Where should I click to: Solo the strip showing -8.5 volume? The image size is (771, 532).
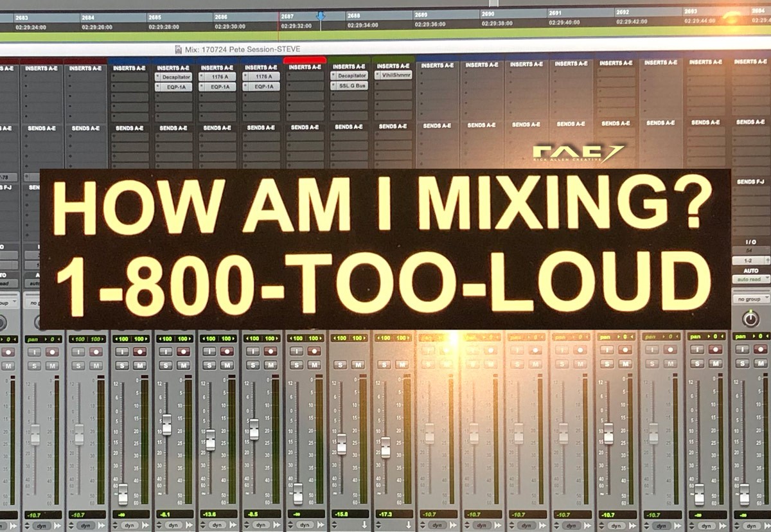pyautogui.click(x=253, y=365)
